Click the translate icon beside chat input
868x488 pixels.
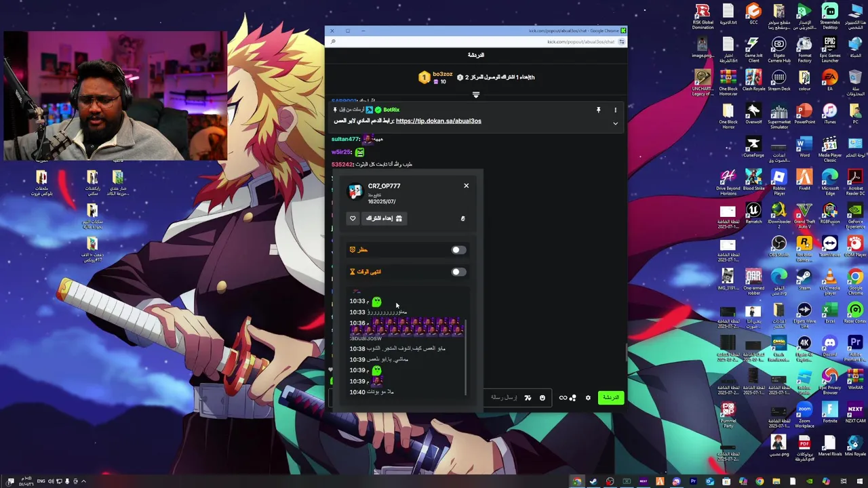[528, 398]
